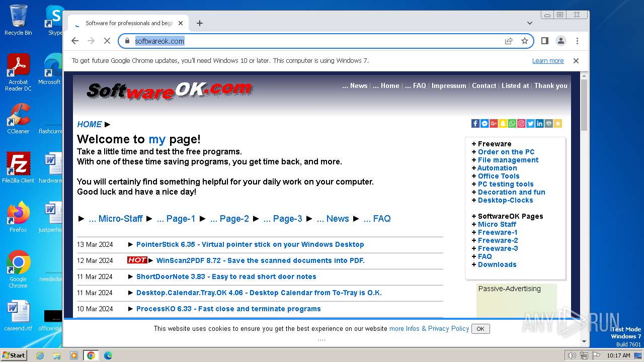Open more Infos & Privacy Policy link
The image size is (644, 362).
429,328
